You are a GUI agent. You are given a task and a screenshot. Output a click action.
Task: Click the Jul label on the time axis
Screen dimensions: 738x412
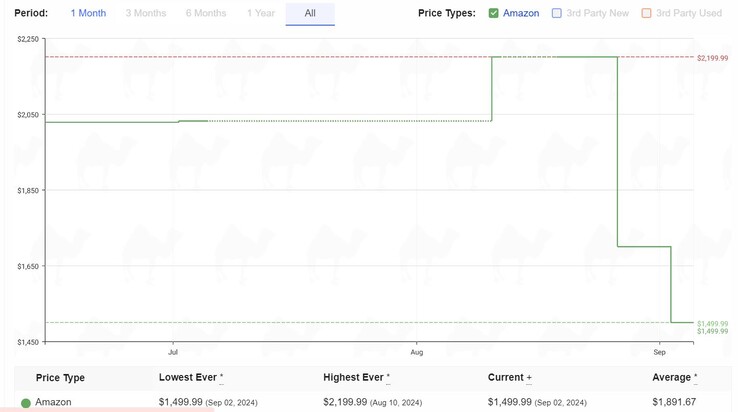(173, 353)
